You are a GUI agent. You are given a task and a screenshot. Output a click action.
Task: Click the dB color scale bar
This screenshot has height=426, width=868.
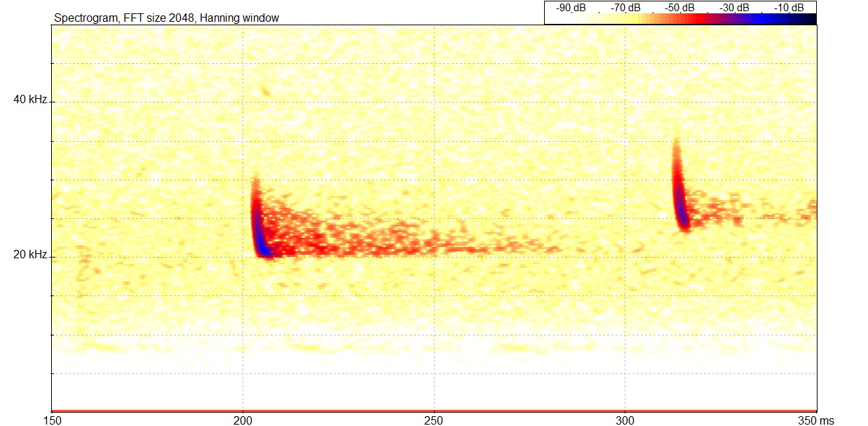[x=680, y=19]
